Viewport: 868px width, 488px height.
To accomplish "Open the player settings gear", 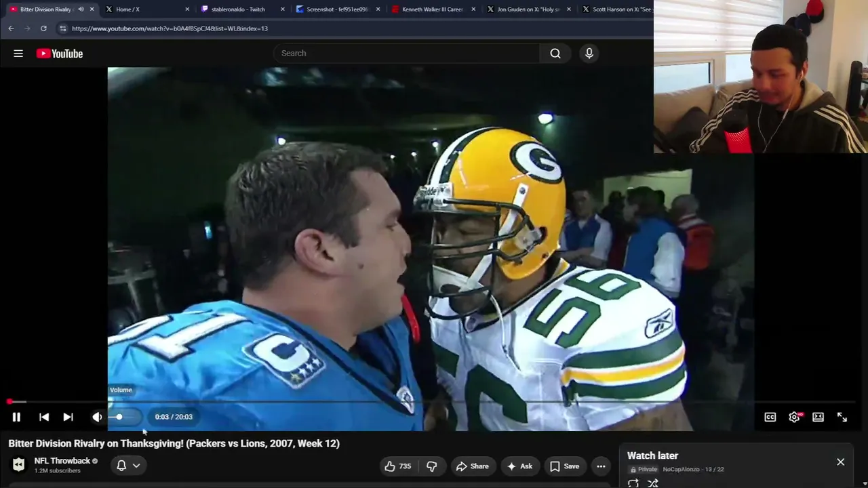I will pos(794,417).
